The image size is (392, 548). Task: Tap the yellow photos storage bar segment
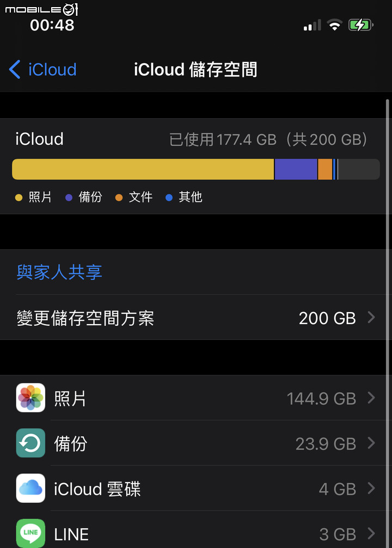[x=143, y=169]
